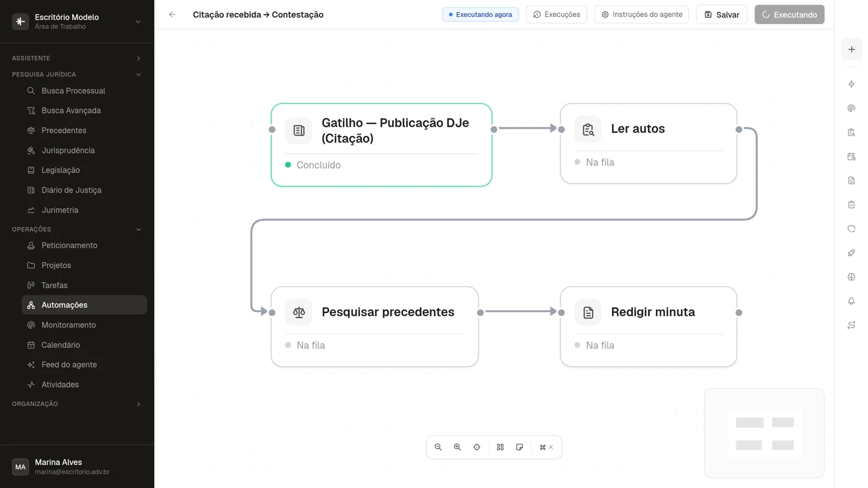Click the Salvar button
The width and height of the screenshot is (868, 488).
point(722,15)
